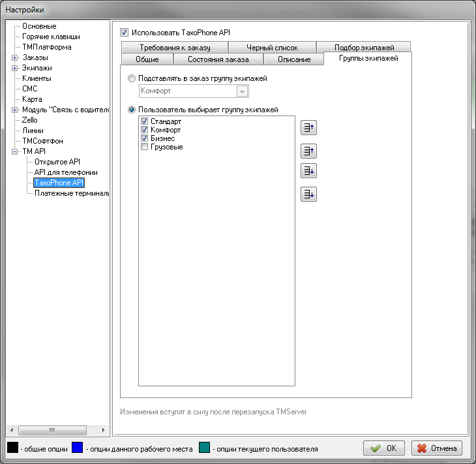Select the TM API tree item

point(34,151)
